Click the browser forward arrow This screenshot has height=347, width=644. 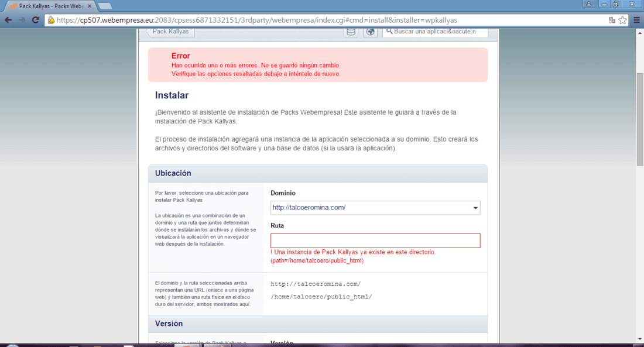[22, 20]
